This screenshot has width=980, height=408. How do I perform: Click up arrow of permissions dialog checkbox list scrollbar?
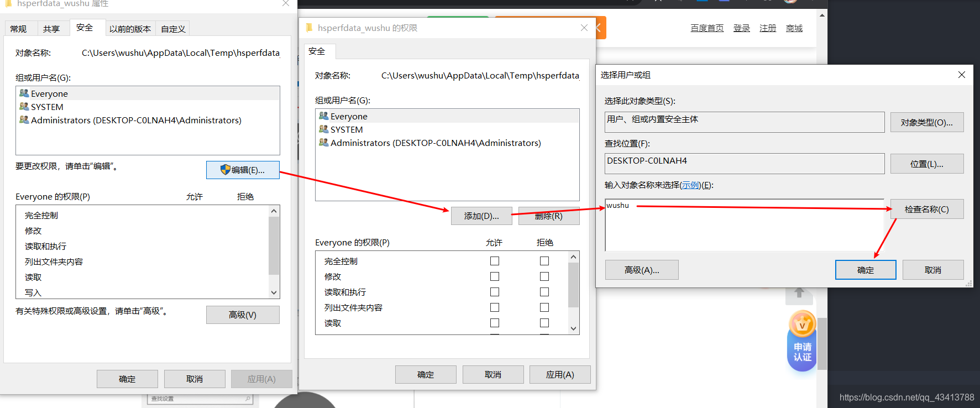tap(573, 257)
